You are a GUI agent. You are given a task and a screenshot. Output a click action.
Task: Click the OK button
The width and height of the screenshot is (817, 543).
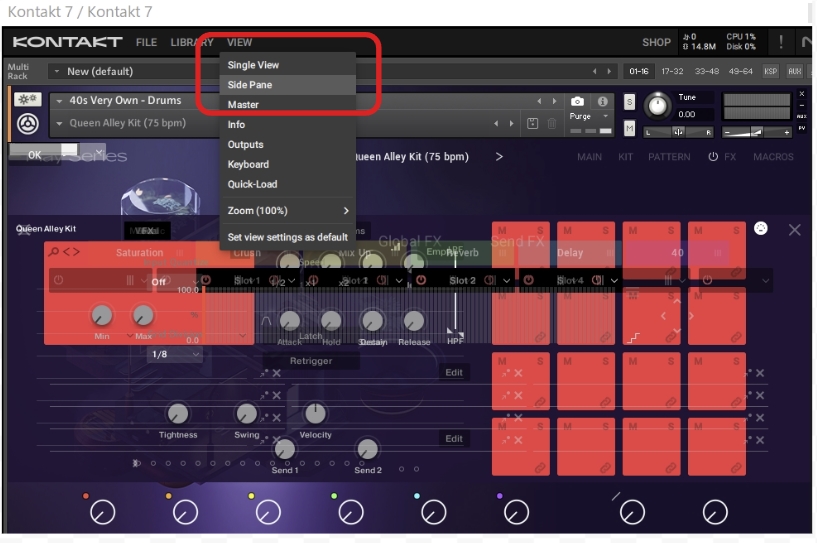34,155
